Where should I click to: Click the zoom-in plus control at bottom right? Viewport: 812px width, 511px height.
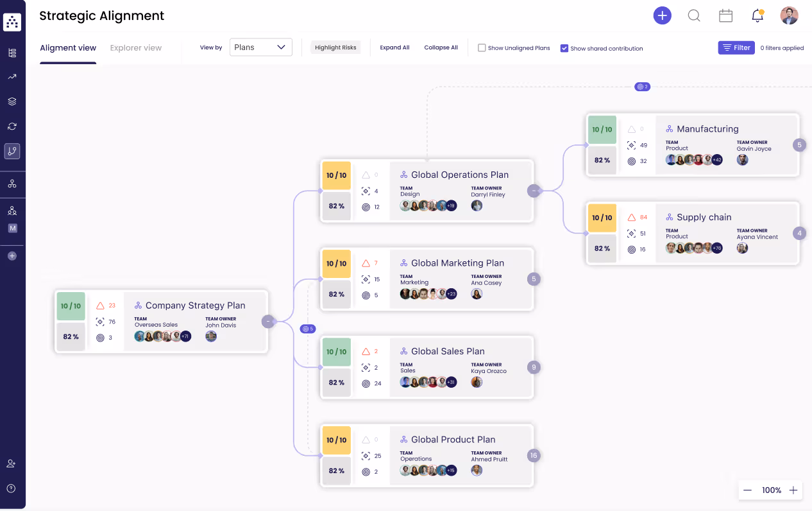pos(793,490)
